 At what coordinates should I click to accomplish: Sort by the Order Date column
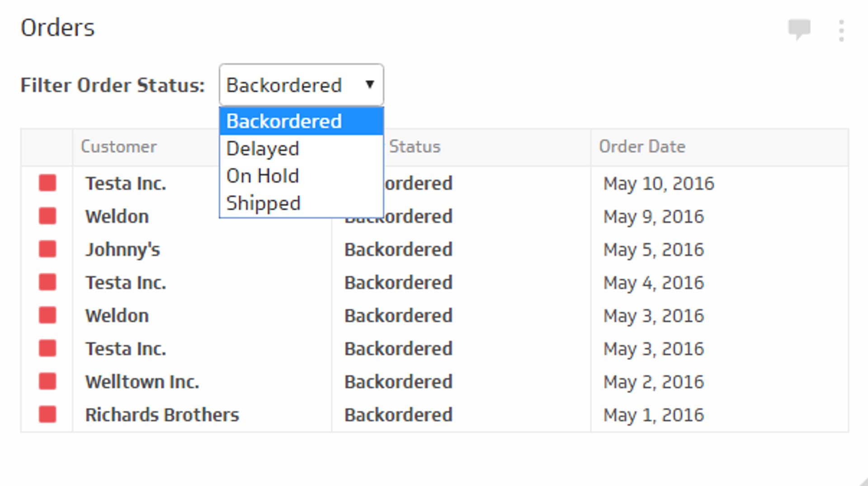click(642, 146)
